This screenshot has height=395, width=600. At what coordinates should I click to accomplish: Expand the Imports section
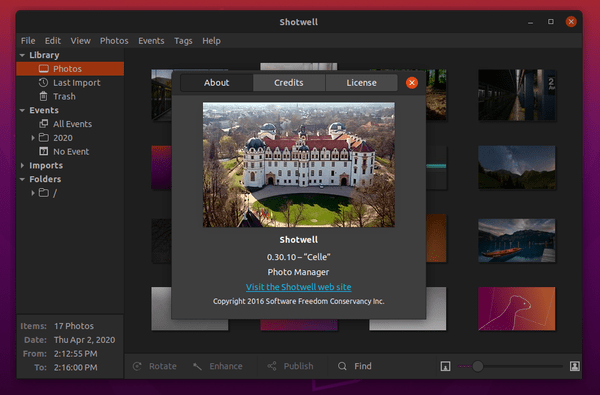coord(22,165)
